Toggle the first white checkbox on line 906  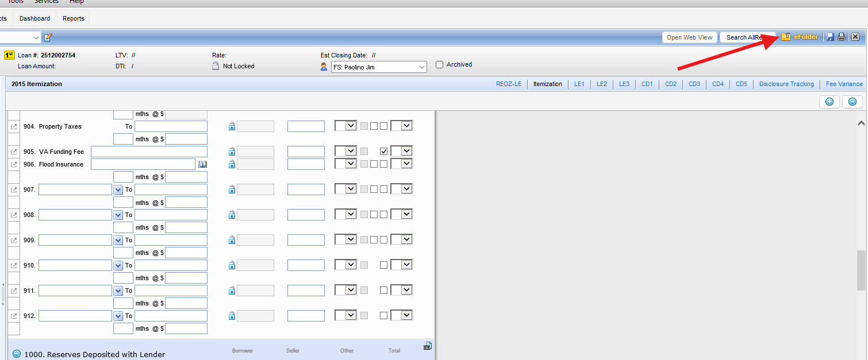click(x=374, y=164)
